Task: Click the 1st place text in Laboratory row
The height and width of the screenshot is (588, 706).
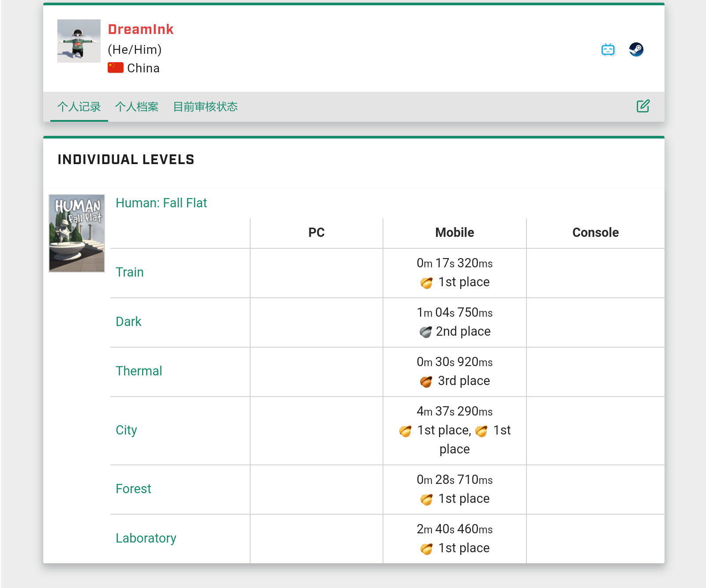Action: coord(464,548)
